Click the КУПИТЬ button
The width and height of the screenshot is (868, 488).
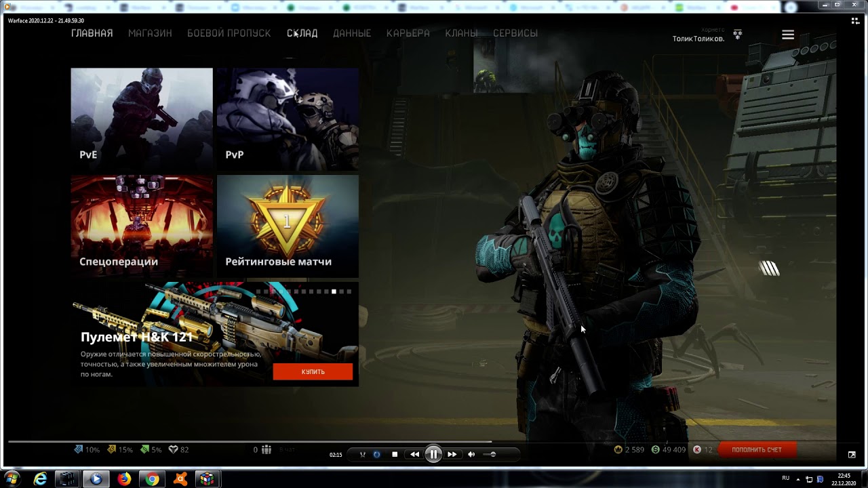click(313, 371)
